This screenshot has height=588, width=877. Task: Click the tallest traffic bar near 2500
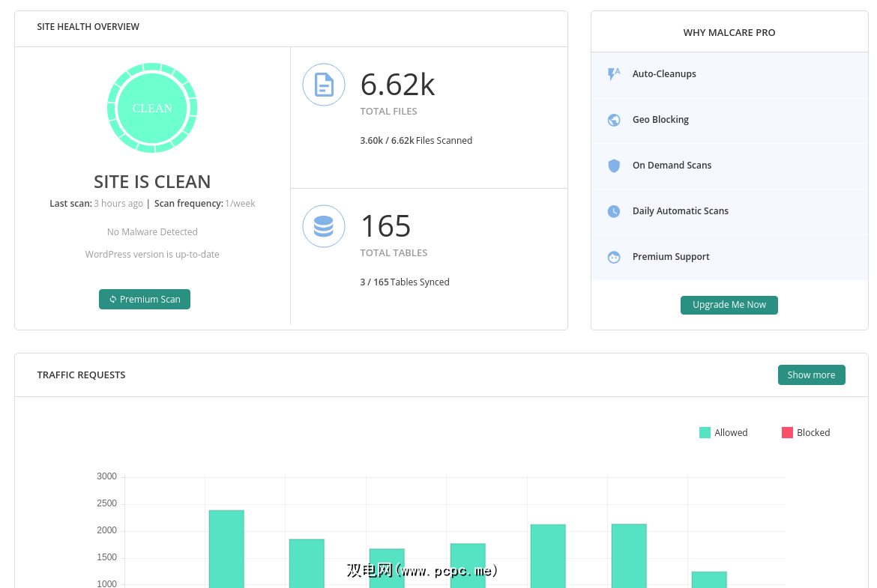(226, 547)
